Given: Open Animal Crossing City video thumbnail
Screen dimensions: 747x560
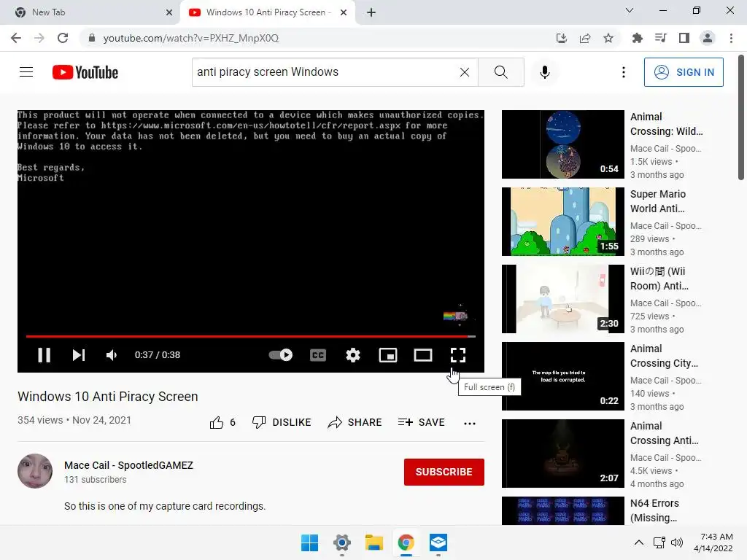Looking at the screenshot, I should coord(562,376).
